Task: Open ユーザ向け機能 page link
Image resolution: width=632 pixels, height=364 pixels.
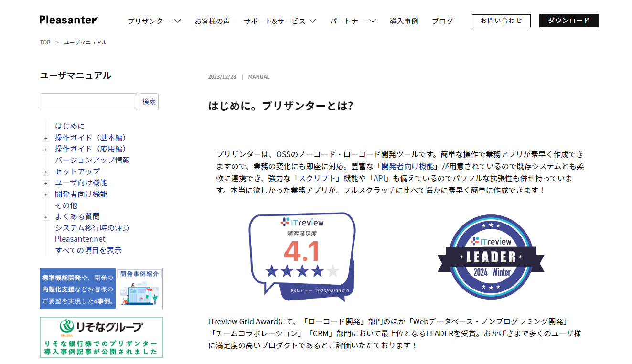Action: (81, 182)
